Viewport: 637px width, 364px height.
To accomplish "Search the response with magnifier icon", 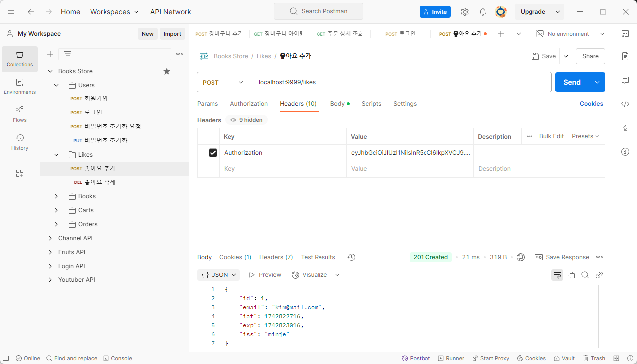I will pyautogui.click(x=585, y=275).
